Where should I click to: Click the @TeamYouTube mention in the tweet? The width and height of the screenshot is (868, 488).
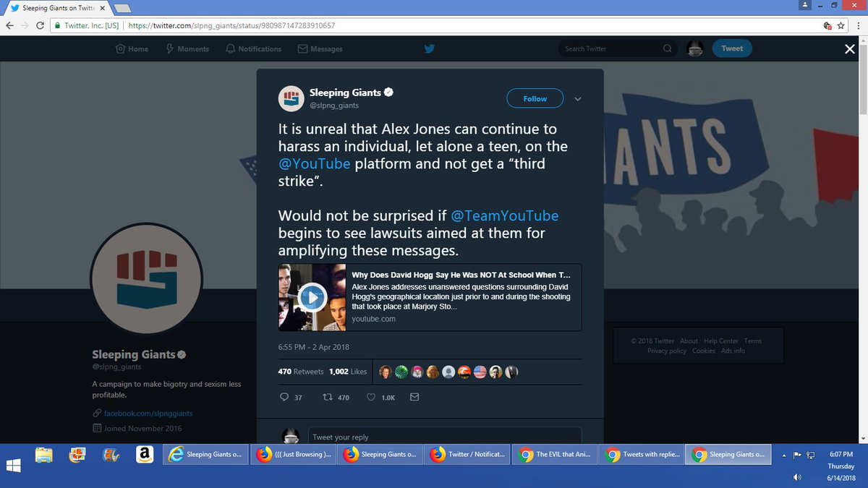[505, 215]
